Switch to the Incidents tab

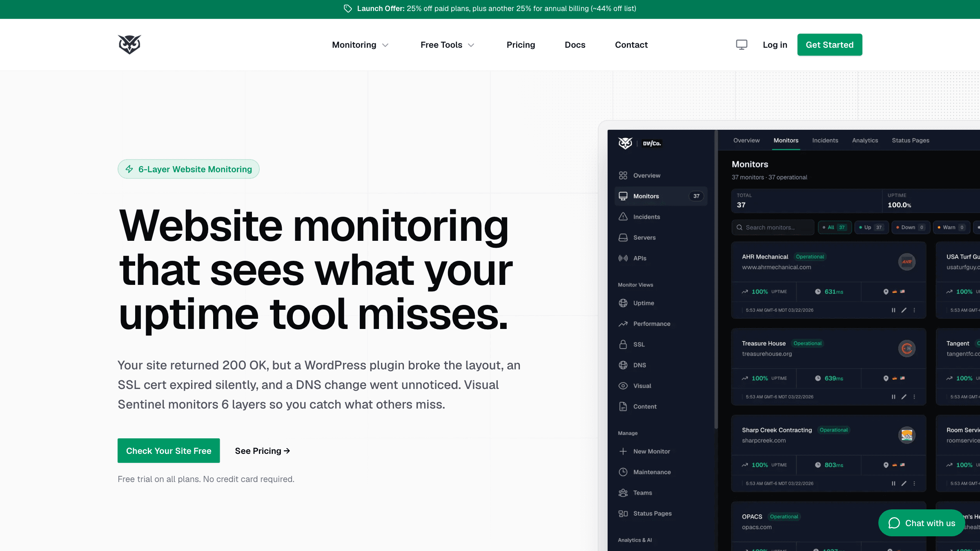tap(825, 140)
